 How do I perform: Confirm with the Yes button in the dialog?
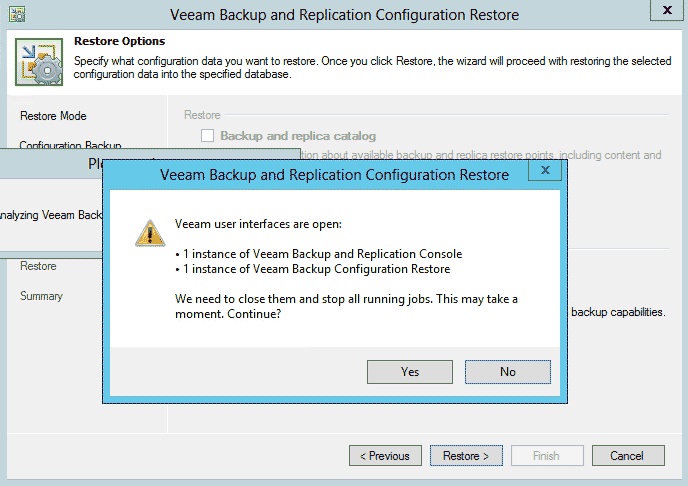tap(409, 372)
